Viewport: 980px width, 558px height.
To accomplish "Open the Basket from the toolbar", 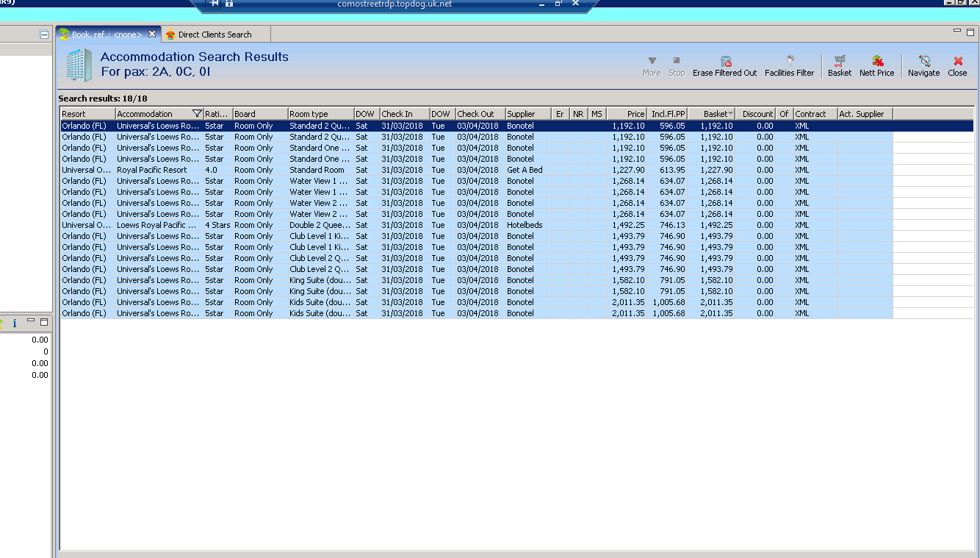I will (840, 66).
